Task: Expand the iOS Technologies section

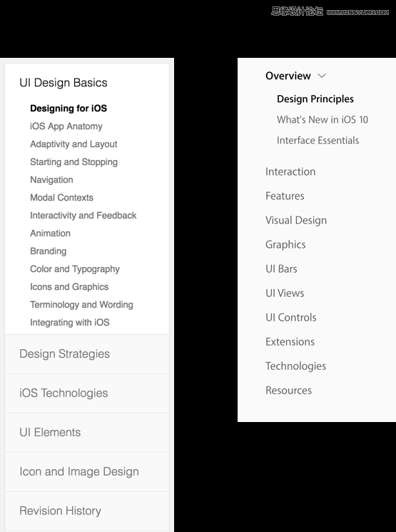Action: [x=87, y=393]
